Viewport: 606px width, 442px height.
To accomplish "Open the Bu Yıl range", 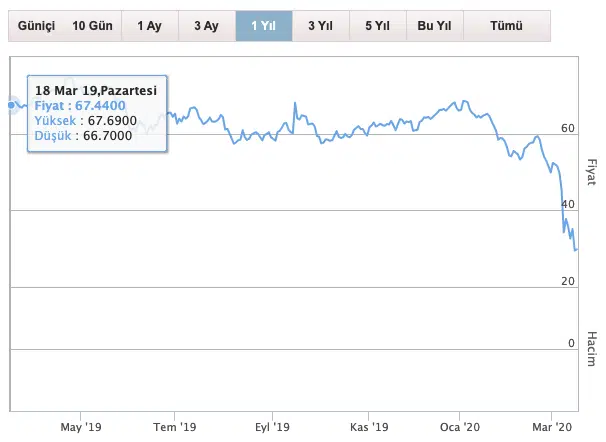I will [x=434, y=26].
